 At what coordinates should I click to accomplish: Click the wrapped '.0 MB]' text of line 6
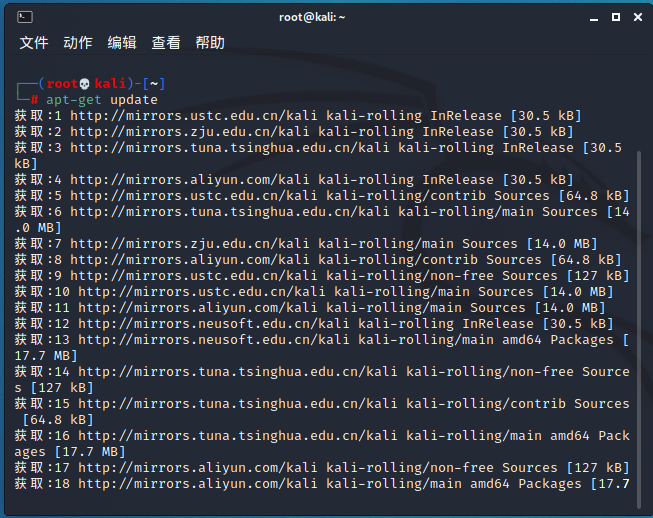(x=38, y=228)
